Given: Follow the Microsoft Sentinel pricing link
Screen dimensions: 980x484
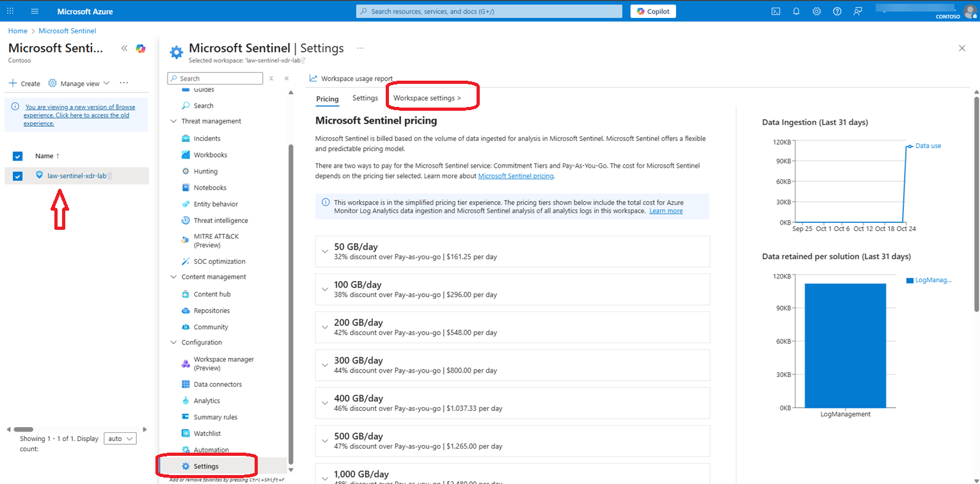Looking at the screenshot, I should (x=516, y=175).
